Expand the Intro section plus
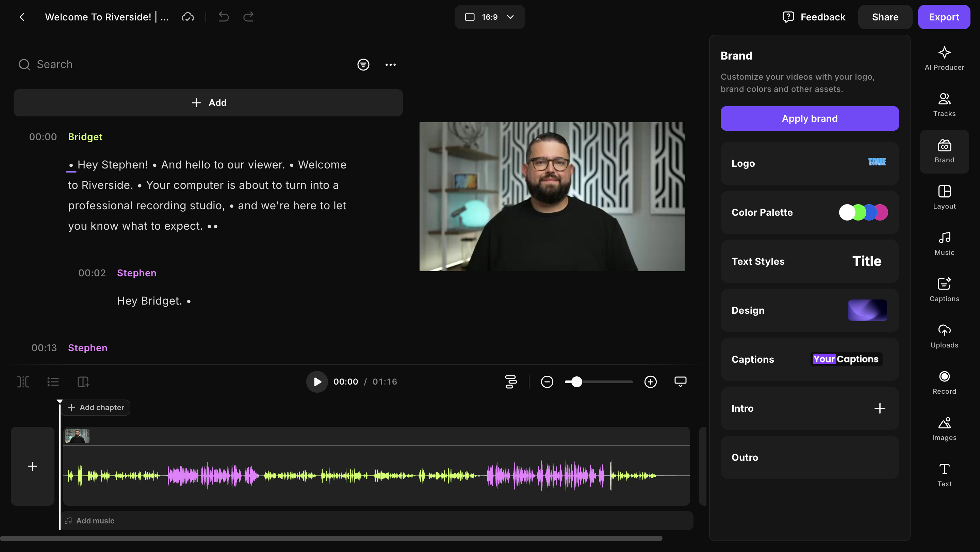Screen dimensions: 980x552 click(879, 409)
